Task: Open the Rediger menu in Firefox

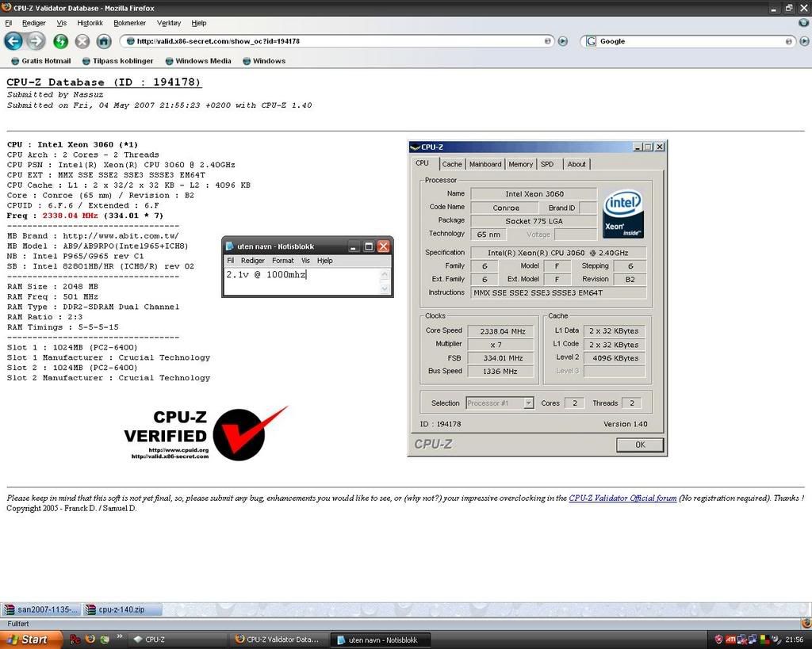Action: (x=33, y=23)
